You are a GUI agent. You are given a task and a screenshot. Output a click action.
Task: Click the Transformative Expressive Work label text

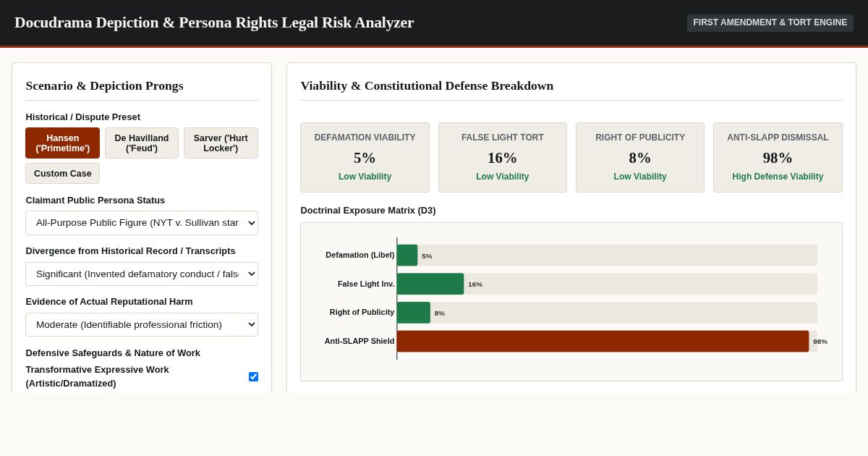coord(97,376)
